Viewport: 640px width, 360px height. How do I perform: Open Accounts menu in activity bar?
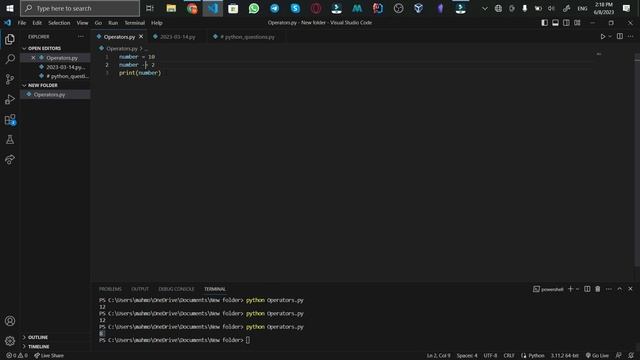(x=10, y=321)
